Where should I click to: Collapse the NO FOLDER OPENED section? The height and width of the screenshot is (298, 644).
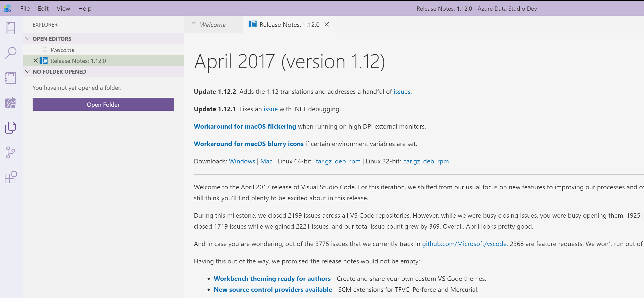(x=28, y=71)
